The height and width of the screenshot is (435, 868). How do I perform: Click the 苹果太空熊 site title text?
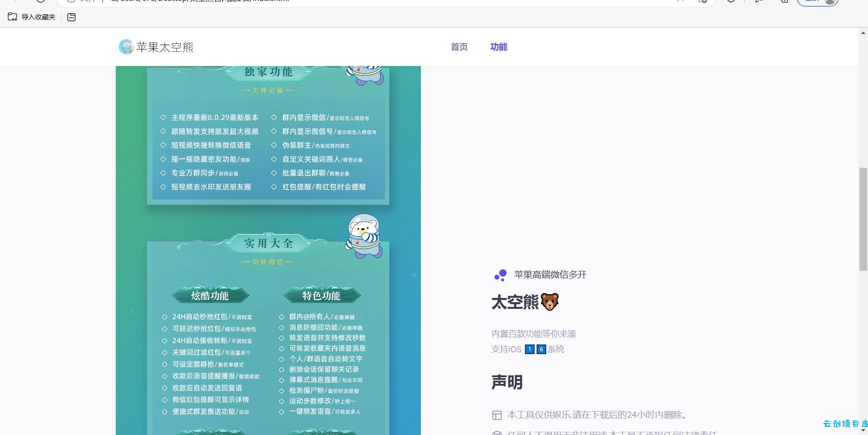(x=165, y=47)
